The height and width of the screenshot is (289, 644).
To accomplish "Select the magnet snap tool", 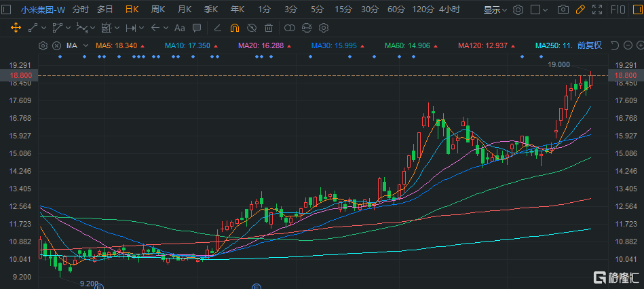I will coord(234,28).
